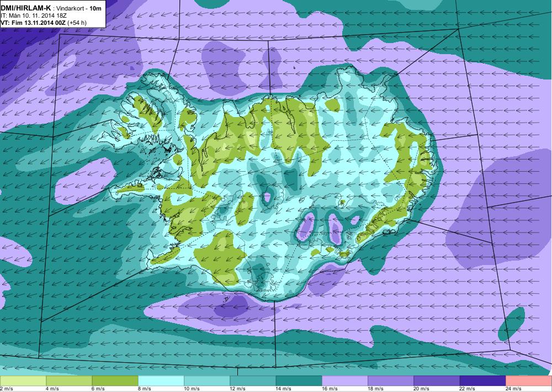Click the light lavender 16 m/s legend swatch
The width and height of the screenshot is (552, 392).
point(345,381)
